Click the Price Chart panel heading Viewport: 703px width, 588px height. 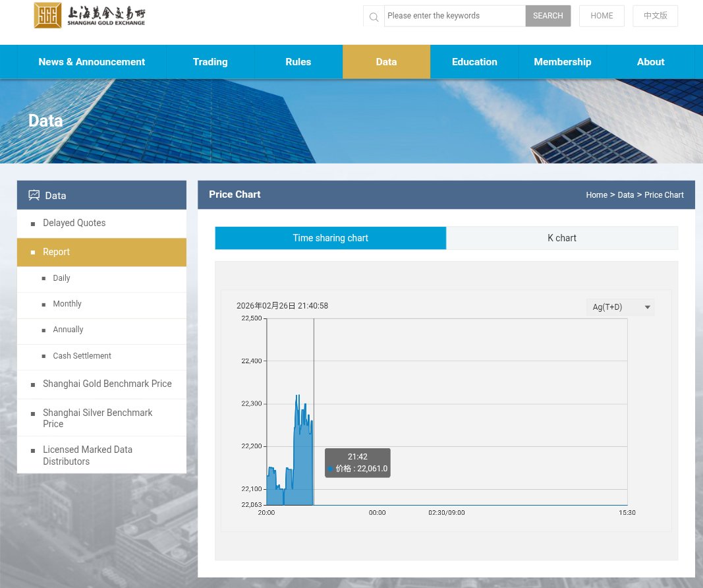[x=235, y=194]
